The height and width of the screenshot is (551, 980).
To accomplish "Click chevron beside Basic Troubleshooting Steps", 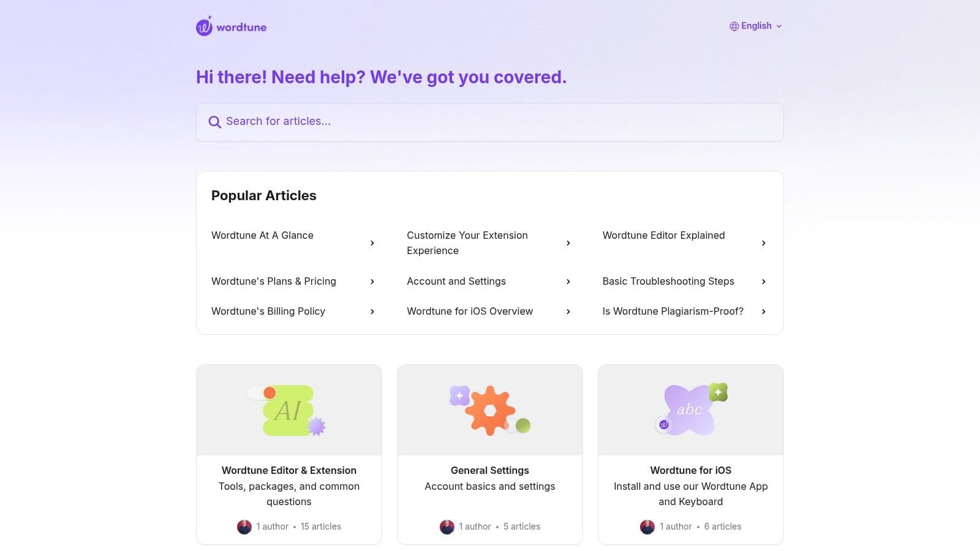I will point(764,282).
